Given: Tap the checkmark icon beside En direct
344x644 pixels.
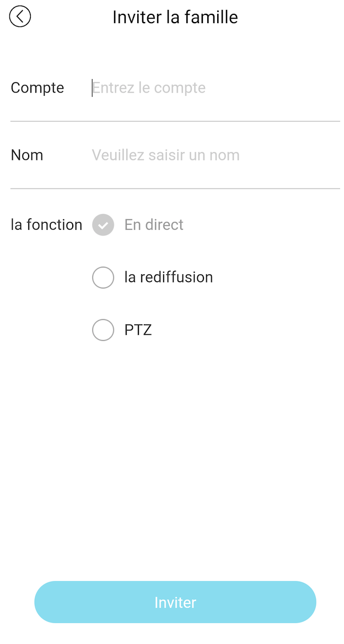Looking at the screenshot, I should [x=103, y=225].
